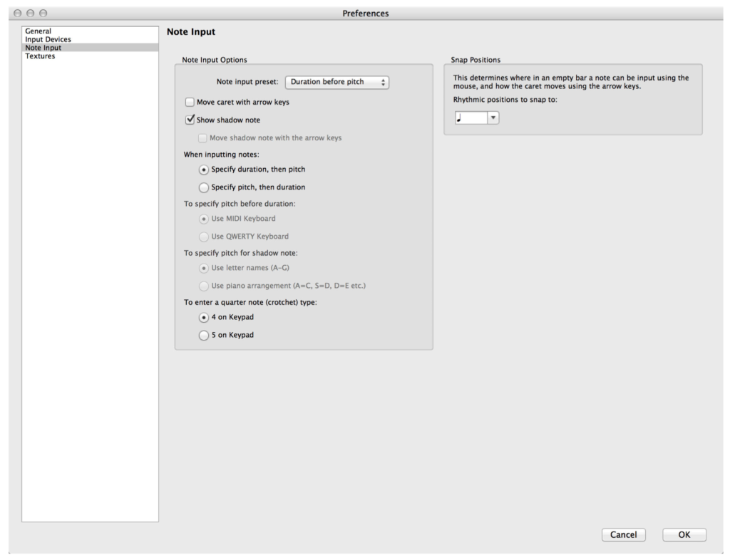This screenshot has height=560, width=730.
Task: Open the Note input preset dropdown
Action: click(338, 82)
